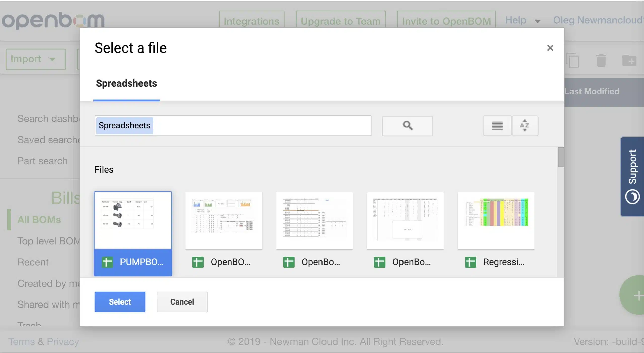Select the Regressi... colorful spreadsheet thumbnail
The image size is (644, 353).
pyautogui.click(x=496, y=221)
